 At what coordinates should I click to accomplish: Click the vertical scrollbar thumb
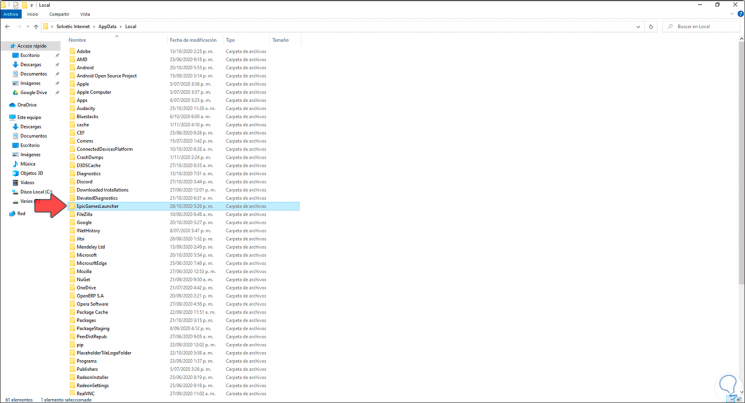[741, 162]
